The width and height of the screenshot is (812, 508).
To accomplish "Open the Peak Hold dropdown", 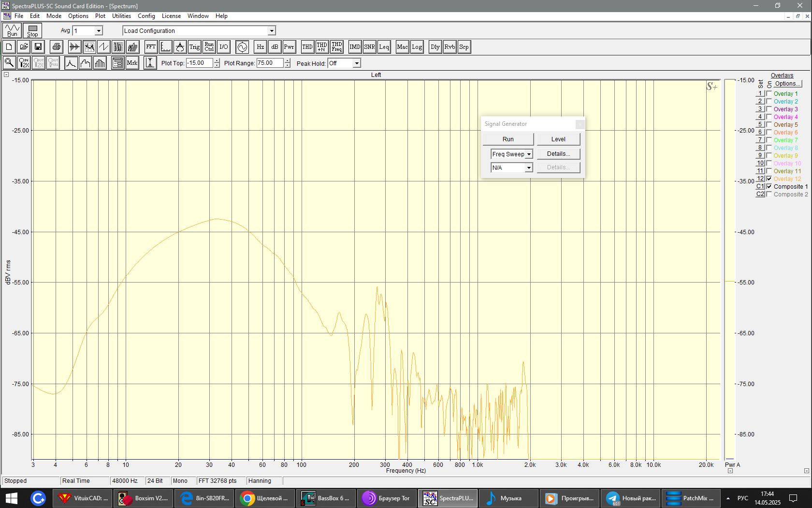I will click(357, 63).
